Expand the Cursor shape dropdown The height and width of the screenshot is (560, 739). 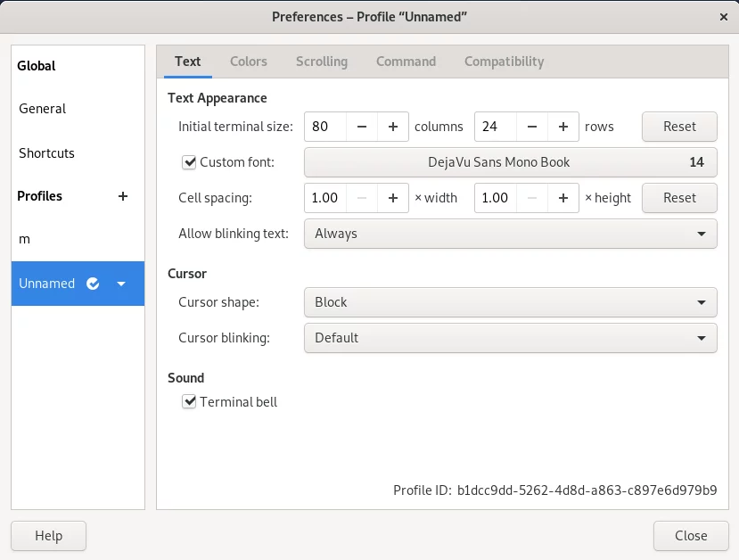[511, 302]
